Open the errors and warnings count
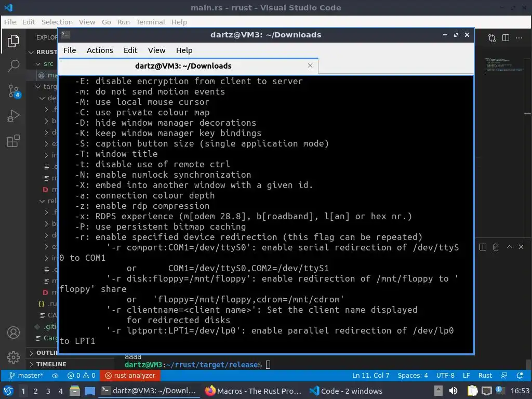 click(x=82, y=376)
